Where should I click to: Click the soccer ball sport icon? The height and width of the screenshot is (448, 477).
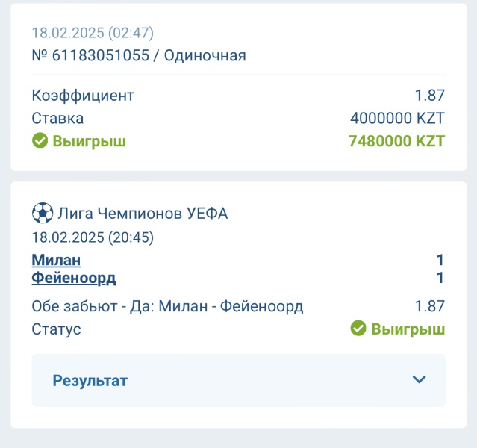43,213
